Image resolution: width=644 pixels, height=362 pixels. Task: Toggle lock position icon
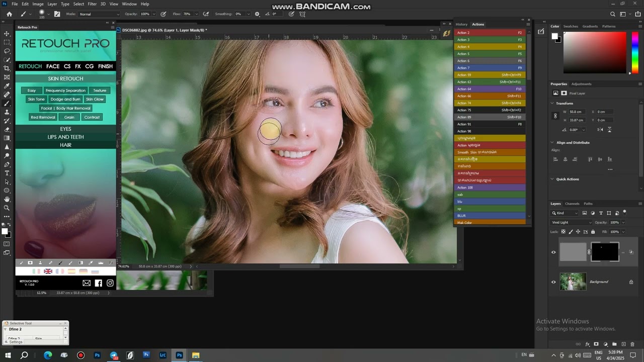point(578,232)
